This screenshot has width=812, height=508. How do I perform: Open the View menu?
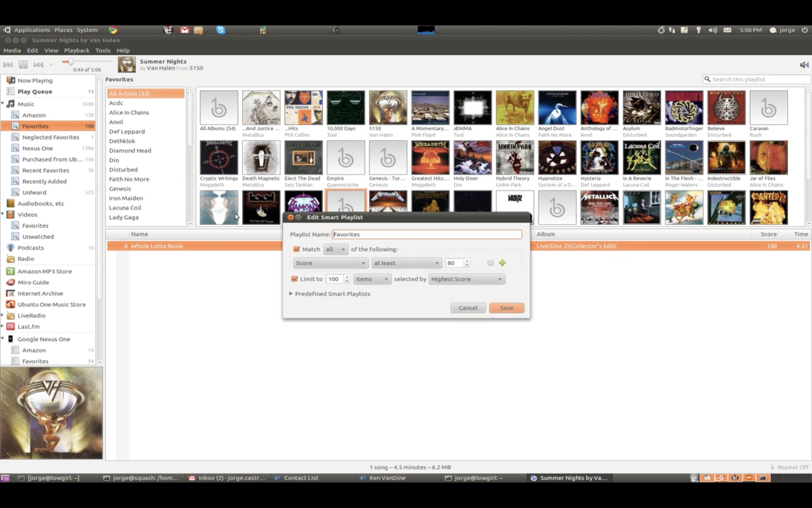(x=51, y=50)
